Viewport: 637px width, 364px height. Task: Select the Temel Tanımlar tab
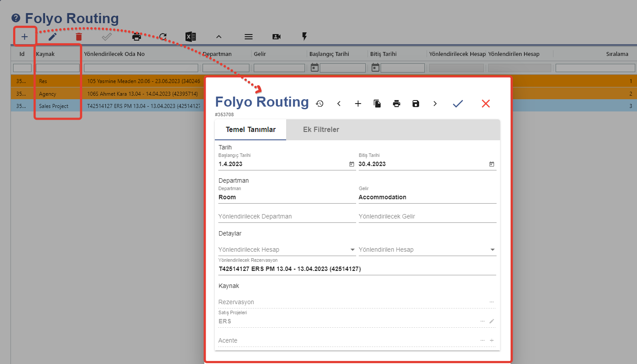coord(251,130)
